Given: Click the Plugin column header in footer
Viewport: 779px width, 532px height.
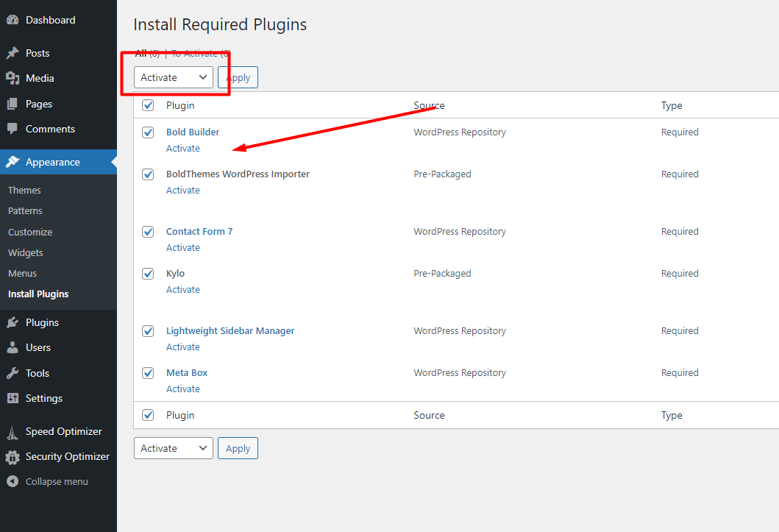Looking at the screenshot, I should click(x=180, y=415).
